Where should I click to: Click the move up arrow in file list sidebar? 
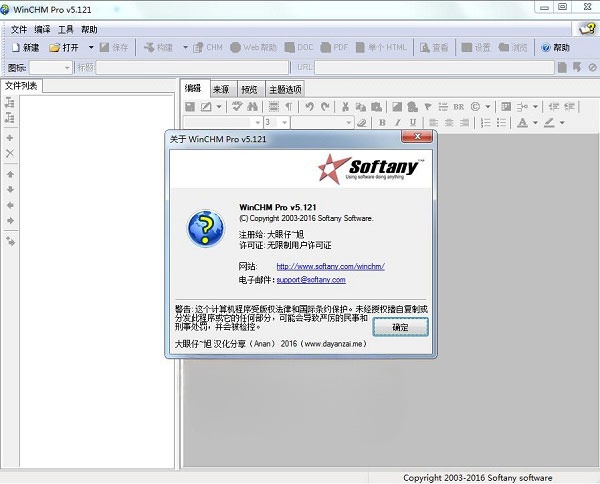[x=10, y=173]
